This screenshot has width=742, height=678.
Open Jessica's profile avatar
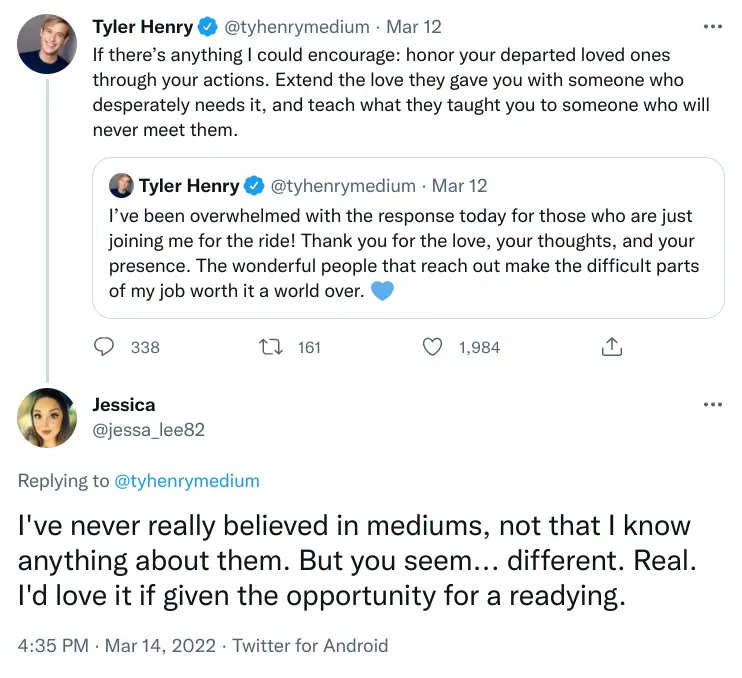[47, 417]
